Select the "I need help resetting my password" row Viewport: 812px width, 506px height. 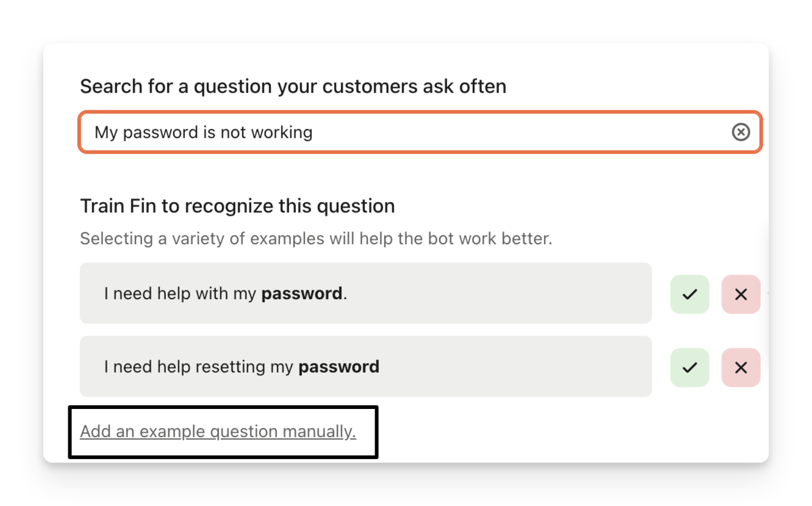coord(488,367)
